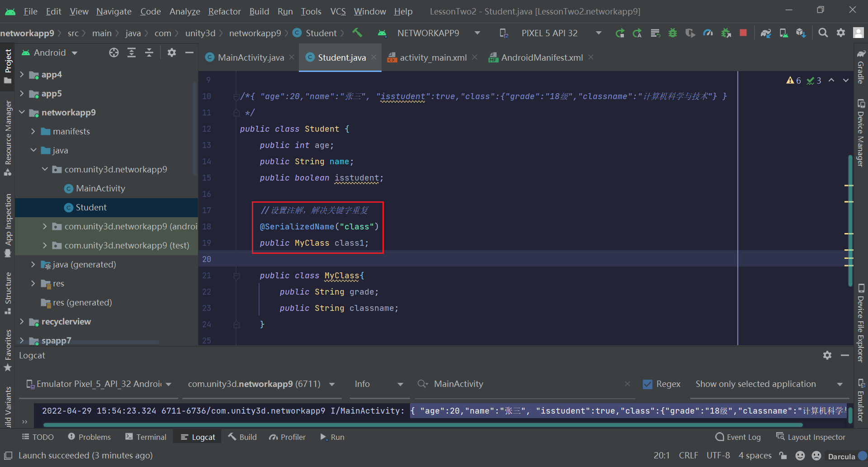
Task: Open the TODO tool window
Action: tap(38, 437)
